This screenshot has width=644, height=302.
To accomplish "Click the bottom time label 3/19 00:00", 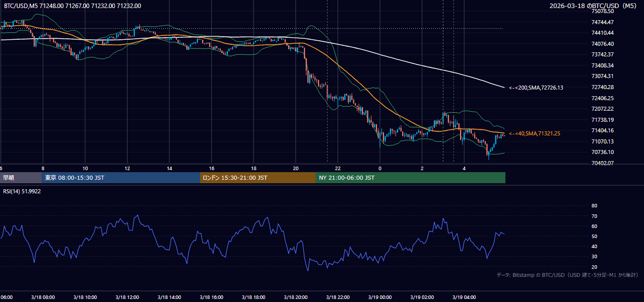I will (x=380, y=297).
